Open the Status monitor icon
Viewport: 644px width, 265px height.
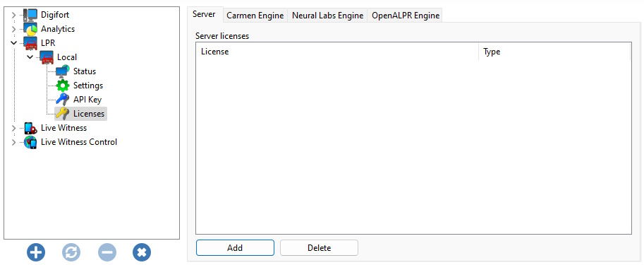click(63, 71)
